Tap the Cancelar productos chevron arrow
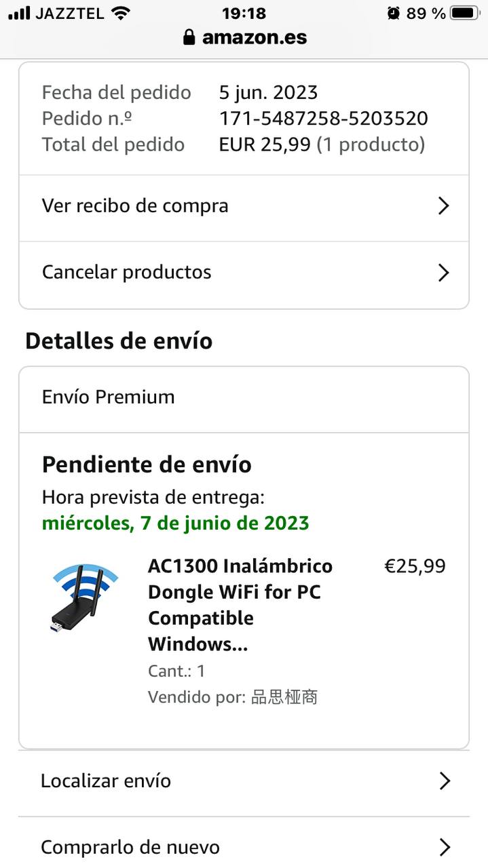The height and width of the screenshot is (868, 488). [443, 273]
